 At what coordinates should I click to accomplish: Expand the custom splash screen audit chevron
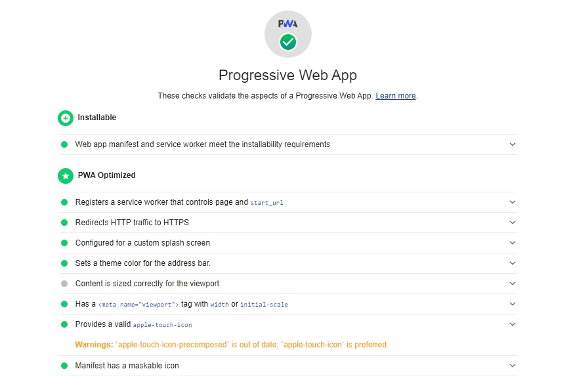513,243
